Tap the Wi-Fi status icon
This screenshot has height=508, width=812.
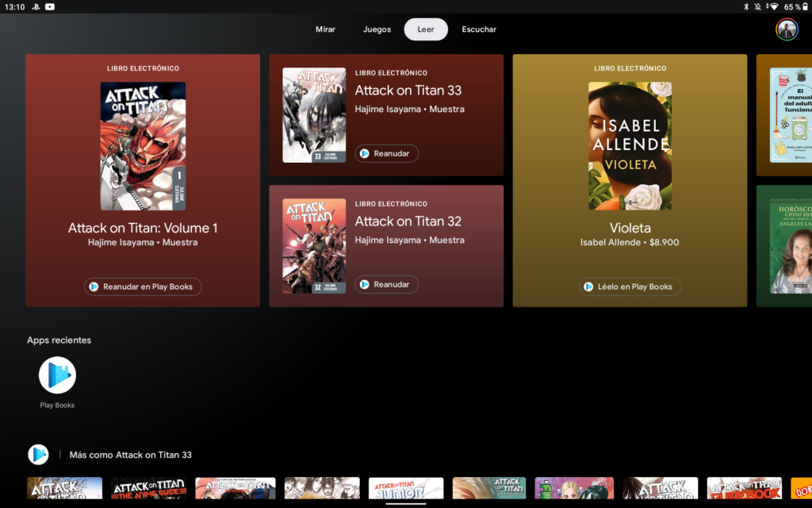click(x=773, y=6)
